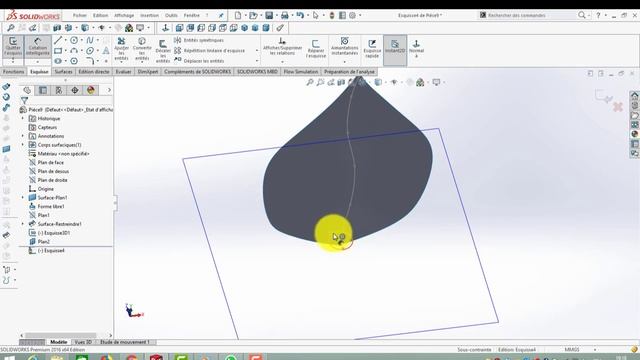640x360 pixels.
Task: Switch to the Evaluer tab
Action: (123, 71)
